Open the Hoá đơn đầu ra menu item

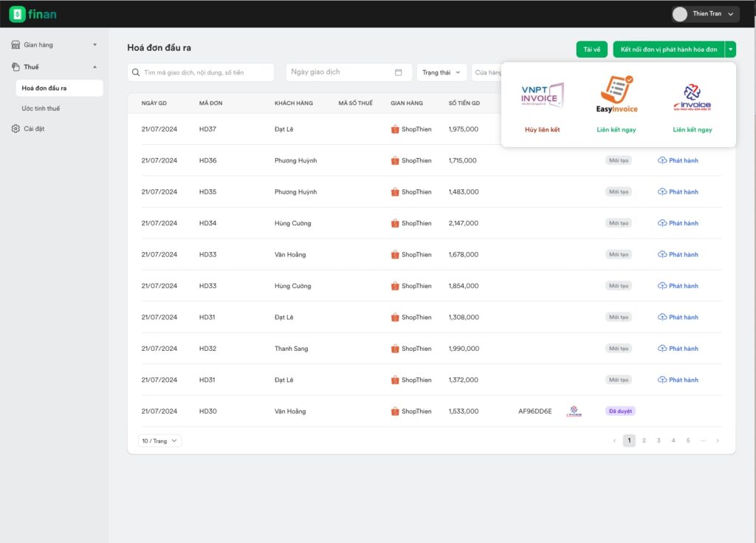point(59,89)
